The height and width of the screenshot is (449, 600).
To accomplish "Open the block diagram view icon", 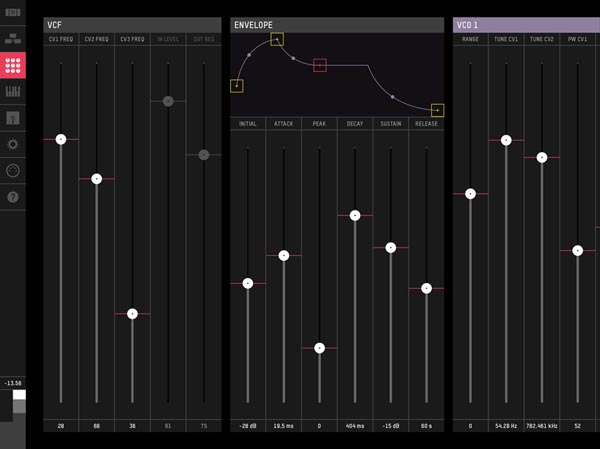I will pyautogui.click(x=13, y=39).
